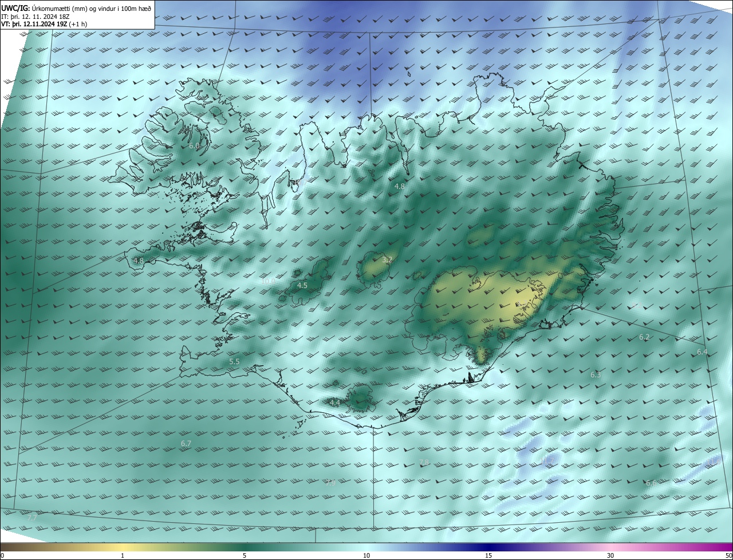733x560 pixels.
Task: Click the 4.5 value on the western glacier
Action: point(302,285)
